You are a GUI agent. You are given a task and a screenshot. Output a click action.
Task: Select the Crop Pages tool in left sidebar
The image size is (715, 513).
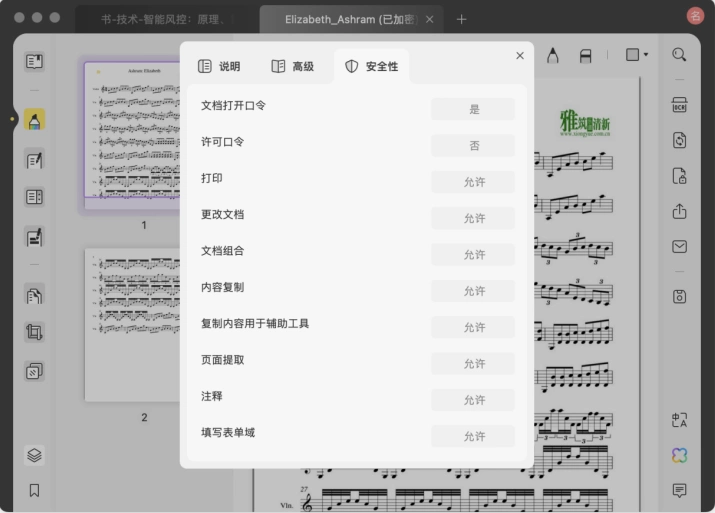click(34, 332)
